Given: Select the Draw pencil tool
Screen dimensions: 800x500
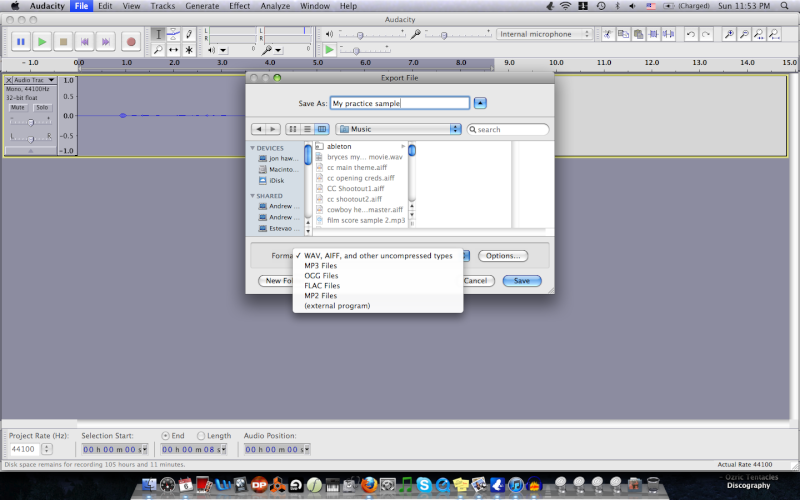Looking at the screenshot, I should pyautogui.click(x=189, y=34).
